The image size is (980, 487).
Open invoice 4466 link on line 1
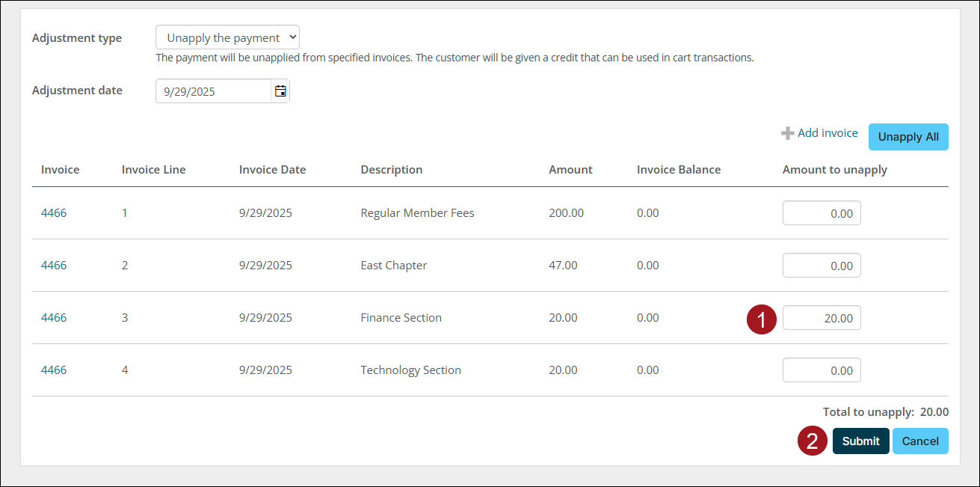click(54, 213)
